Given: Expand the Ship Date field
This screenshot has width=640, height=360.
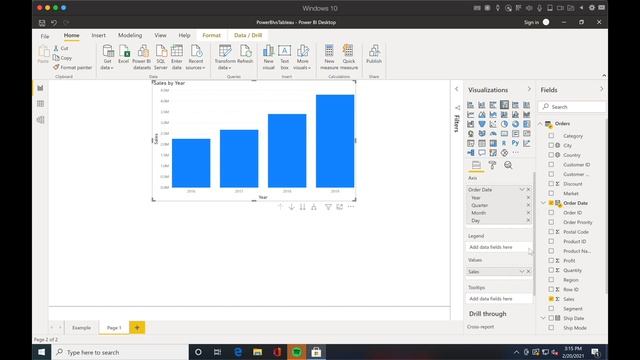Looking at the screenshot, I should point(543,318).
